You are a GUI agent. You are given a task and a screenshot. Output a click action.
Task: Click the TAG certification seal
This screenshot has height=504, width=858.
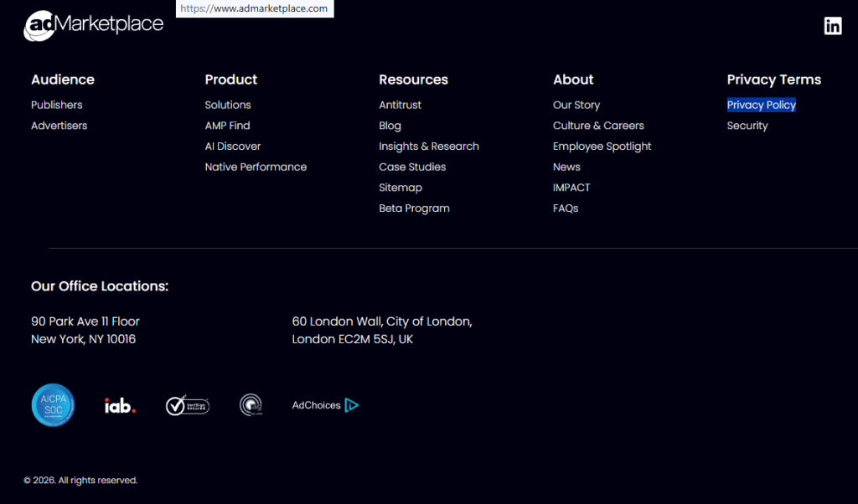tap(251, 405)
